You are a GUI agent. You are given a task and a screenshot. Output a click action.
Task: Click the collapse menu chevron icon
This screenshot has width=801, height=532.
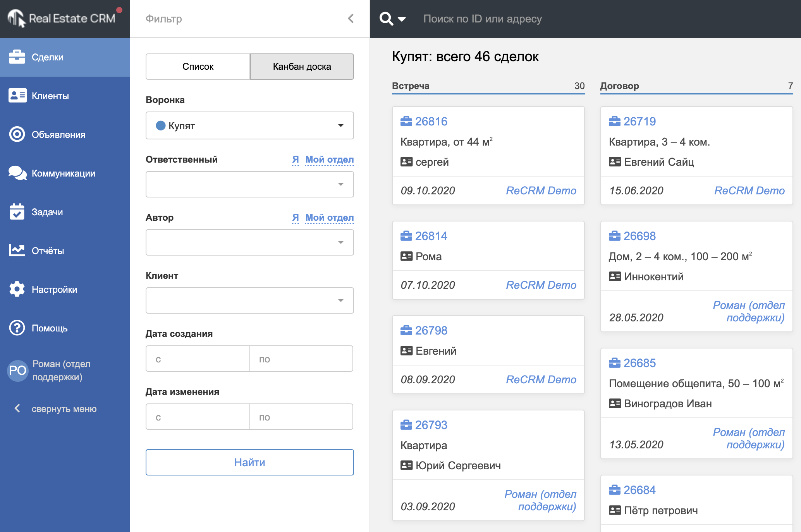pos(17,408)
